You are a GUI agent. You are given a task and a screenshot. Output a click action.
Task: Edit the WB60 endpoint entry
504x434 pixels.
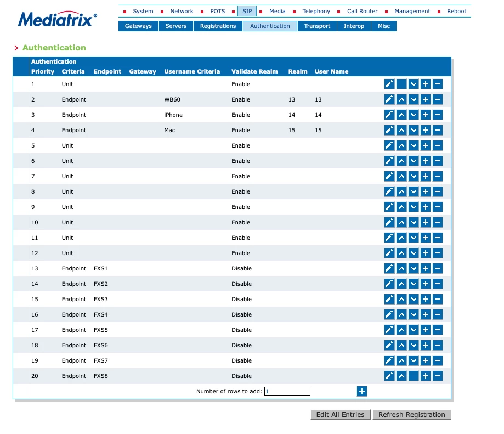(389, 100)
